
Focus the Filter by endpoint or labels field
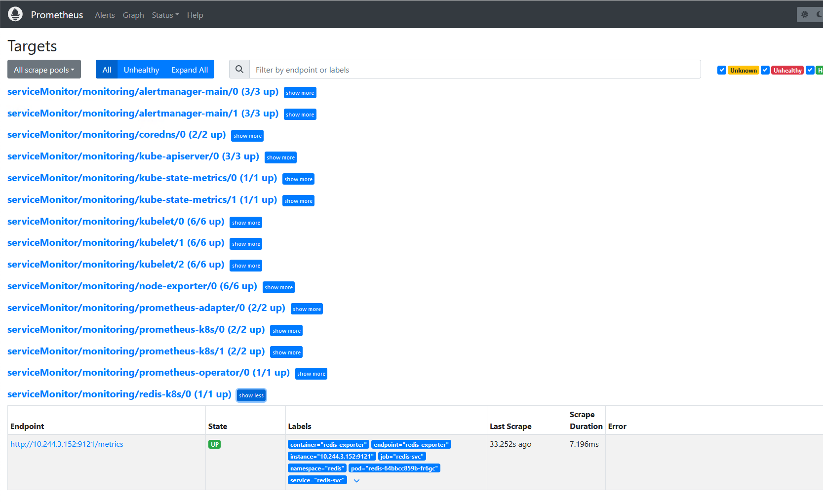475,70
